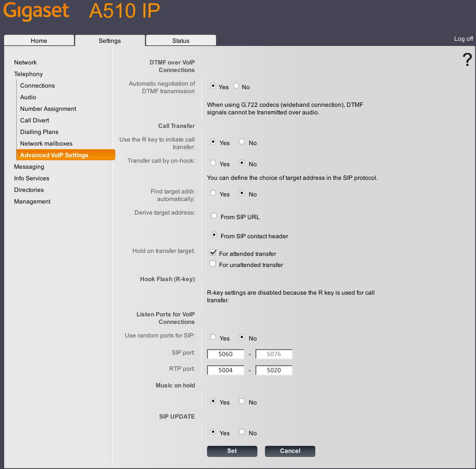Open Connections under Telephony
476x469 pixels.
pyautogui.click(x=37, y=86)
